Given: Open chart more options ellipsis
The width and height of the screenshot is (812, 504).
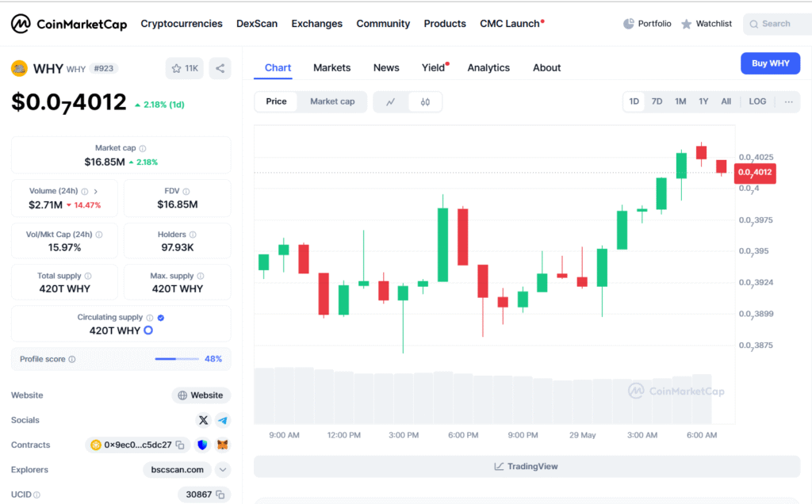Looking at the screenshot, I should 788,101.
